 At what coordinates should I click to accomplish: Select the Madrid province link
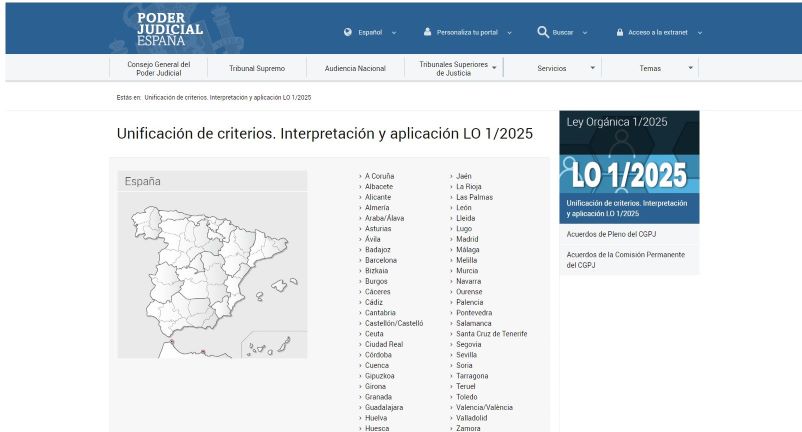(x=467, y=239)
